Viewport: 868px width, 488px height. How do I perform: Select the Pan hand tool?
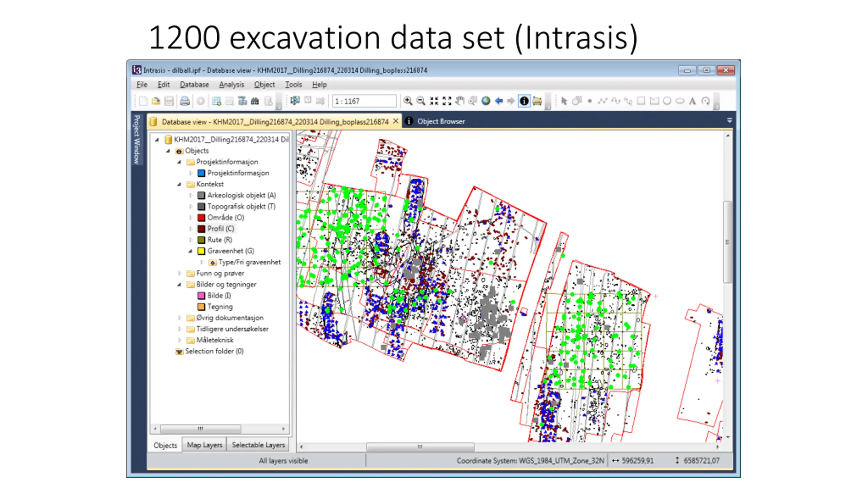pos(460,101)
